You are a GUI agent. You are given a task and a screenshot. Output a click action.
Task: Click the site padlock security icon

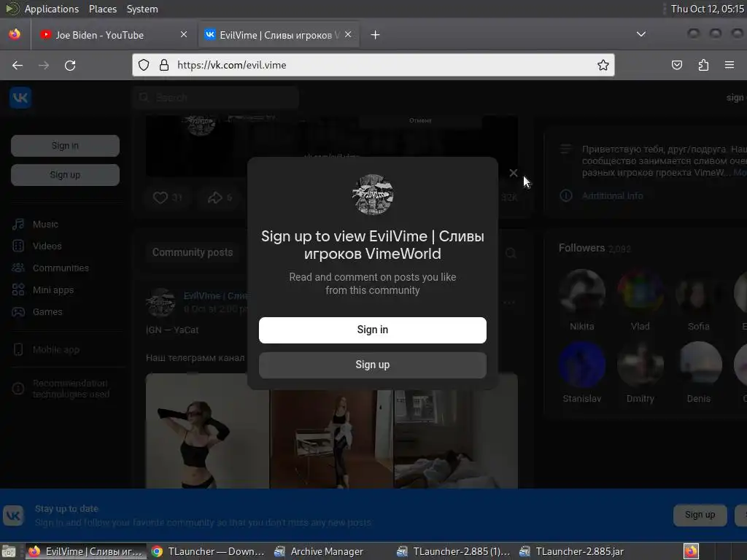tap(164, 65)
